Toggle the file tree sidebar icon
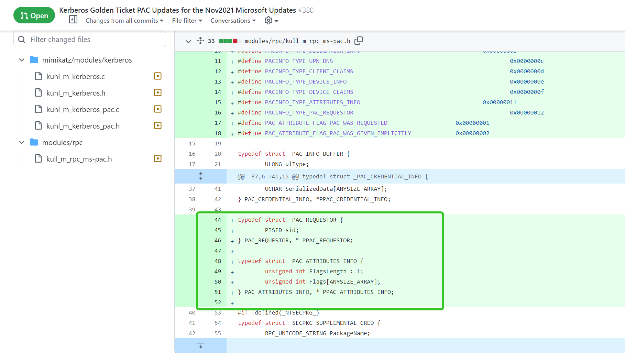 click(73, 20)
